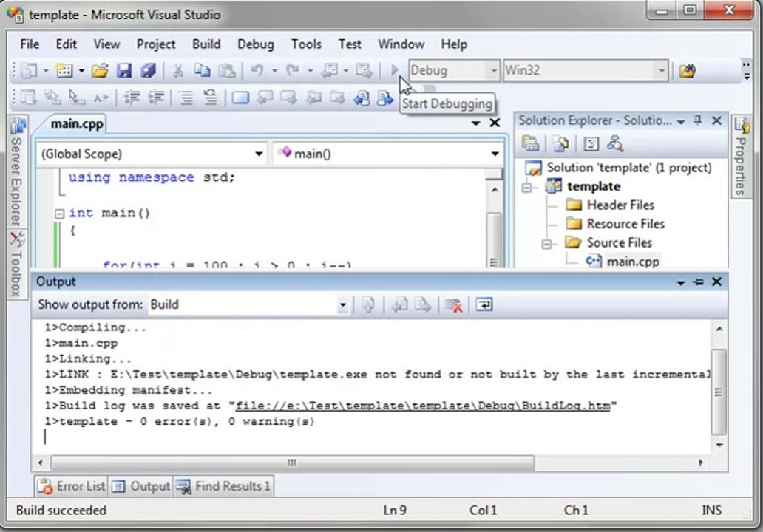The height and width of the screenshot is (532, 763).
Task: Toggle Word Wrap in the Output toolbar
Action: [x=484, y=305]
